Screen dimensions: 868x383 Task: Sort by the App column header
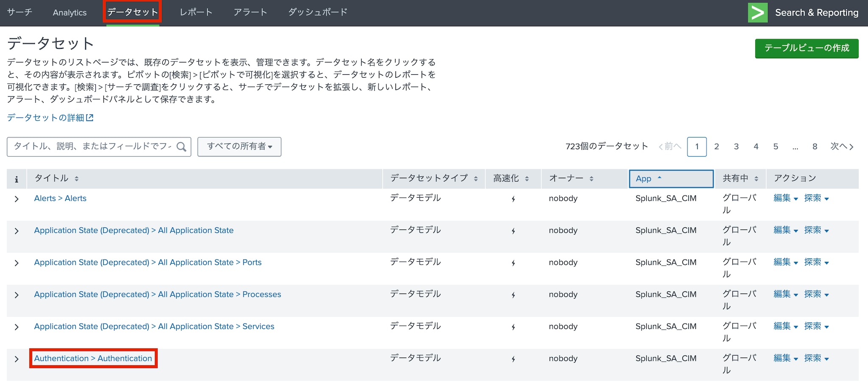click(671, 179)
